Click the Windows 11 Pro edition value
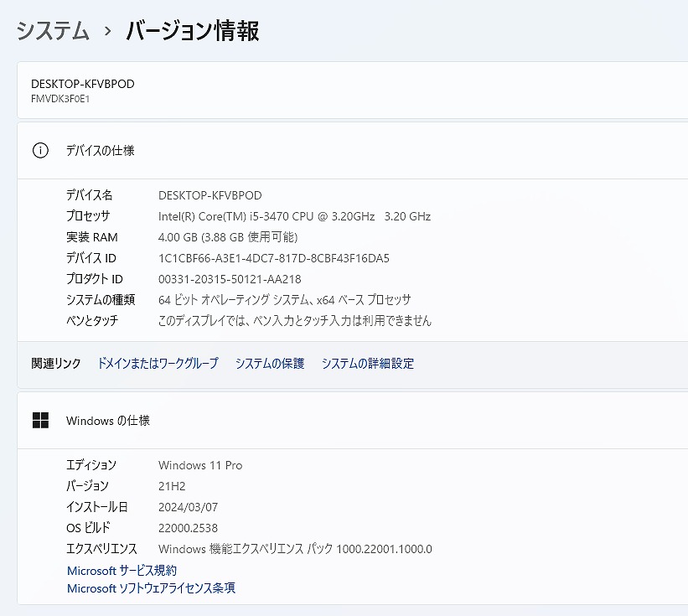This screenshot has width=688, height=616. click(x=200, y=465)
